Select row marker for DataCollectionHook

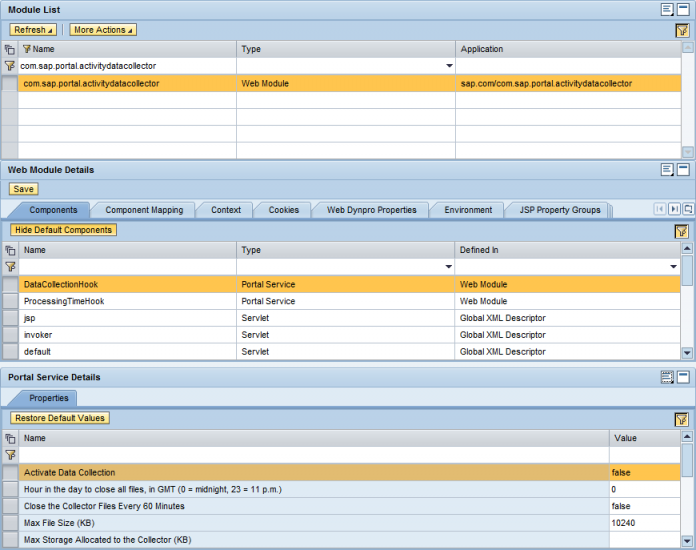tap(10, 284)
